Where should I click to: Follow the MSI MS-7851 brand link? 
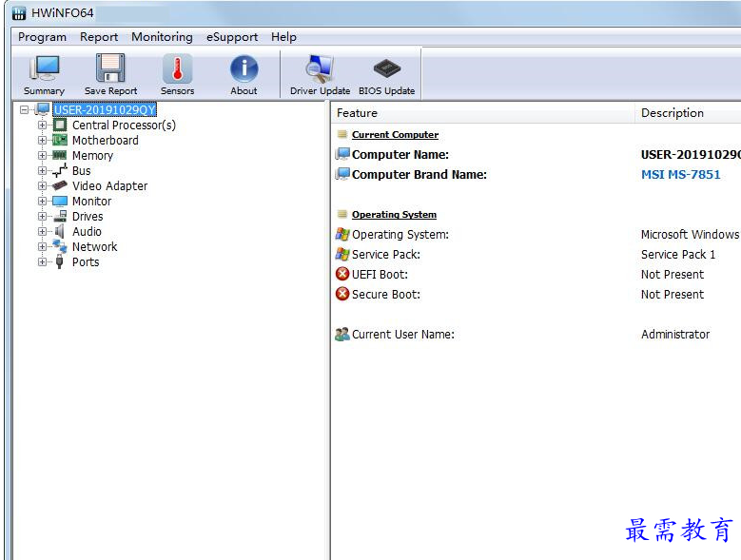(680, 174)
